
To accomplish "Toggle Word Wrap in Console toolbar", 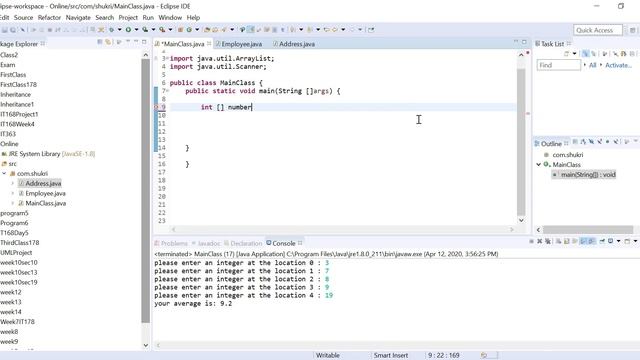I will coord(575,241).
